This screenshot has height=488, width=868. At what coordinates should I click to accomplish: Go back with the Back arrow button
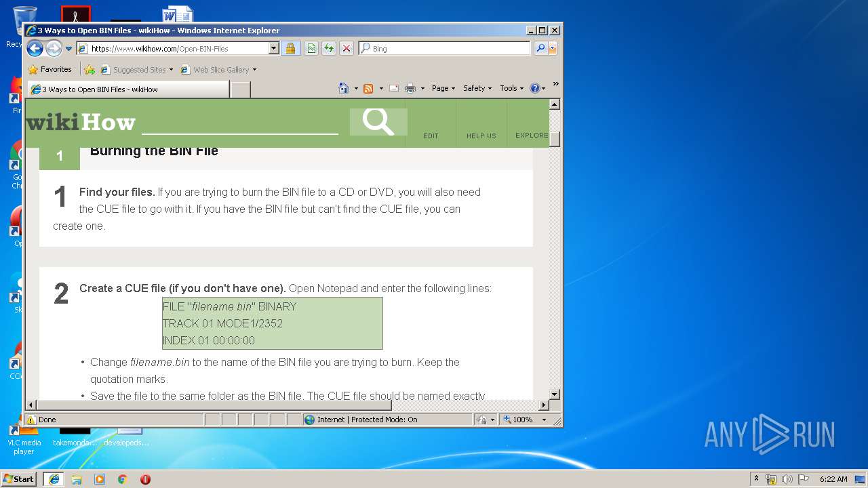[35, 48]
